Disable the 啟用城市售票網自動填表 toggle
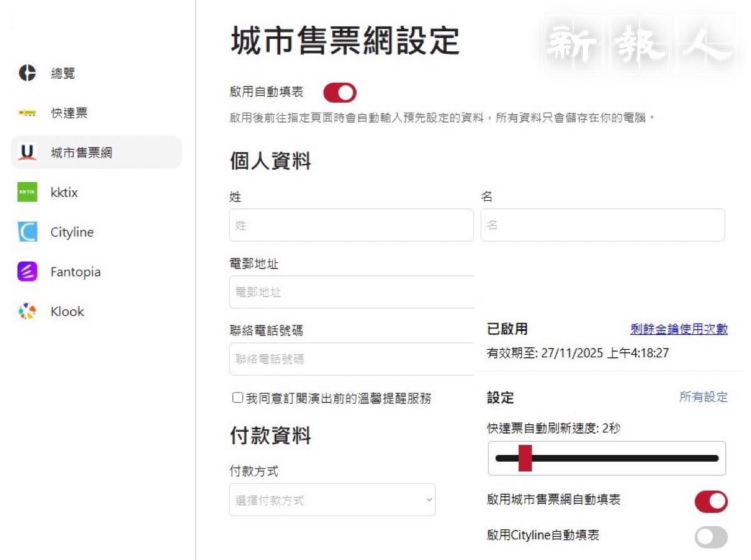This screenshot has width=751, height=560. pyautogui.click(x=711, y=501)
